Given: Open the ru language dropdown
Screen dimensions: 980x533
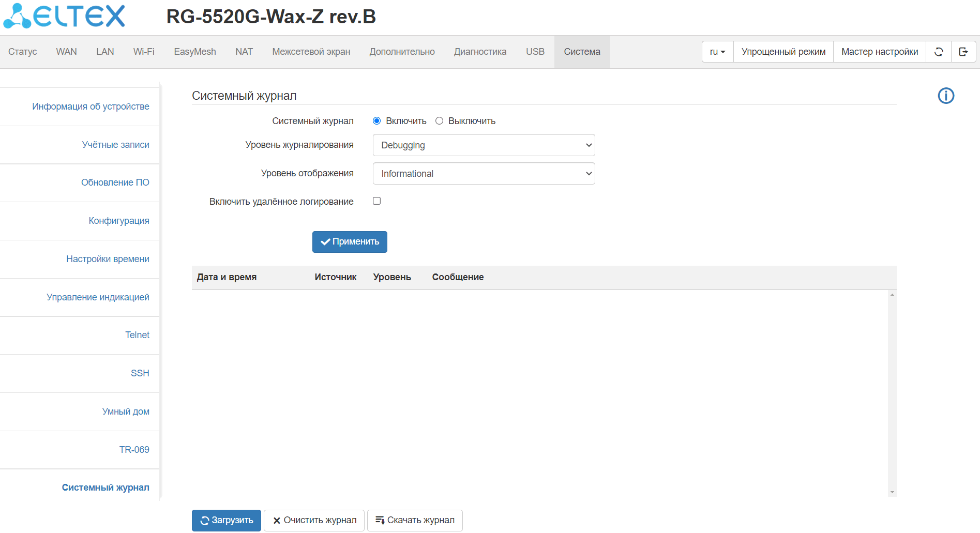Looking at the screenshot, I should coord(717,52).
